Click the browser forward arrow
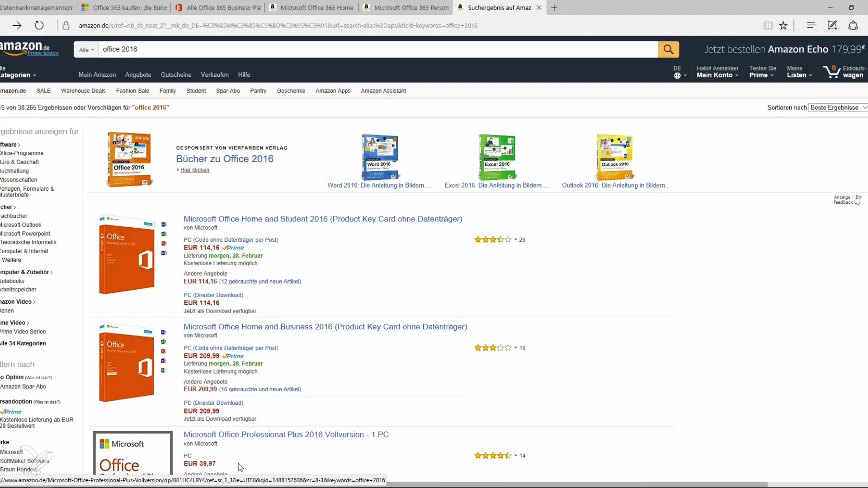The height and width of the screenshot is (488, 868). pyautogui.click(x=17, y=26)
